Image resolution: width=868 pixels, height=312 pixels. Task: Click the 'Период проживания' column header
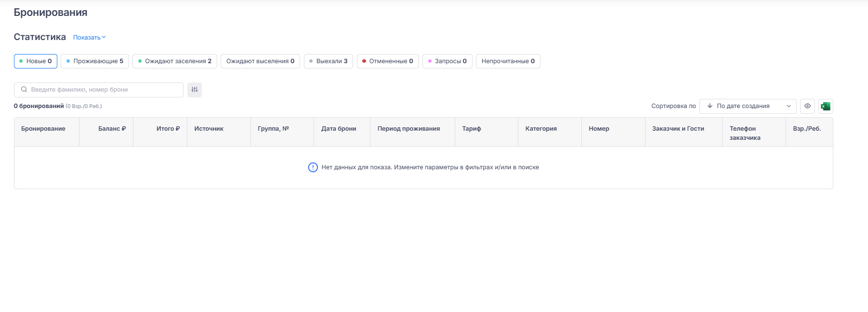[x=408, y=129]
